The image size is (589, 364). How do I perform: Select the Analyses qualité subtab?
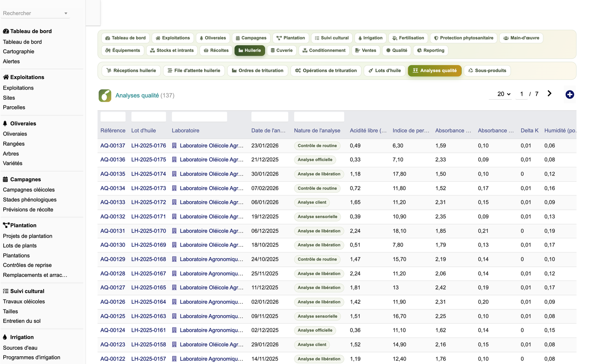click(435, 70)
